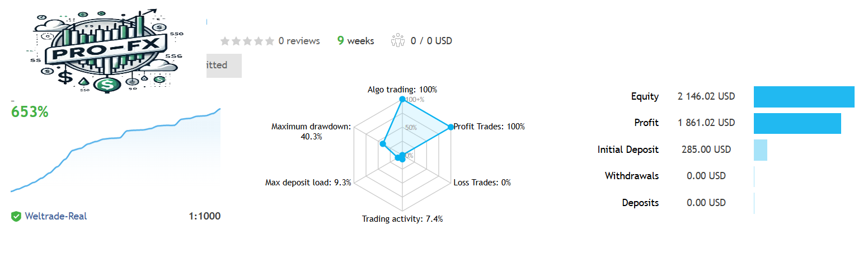Click the 653% growth figure

[x=30, y=112]
